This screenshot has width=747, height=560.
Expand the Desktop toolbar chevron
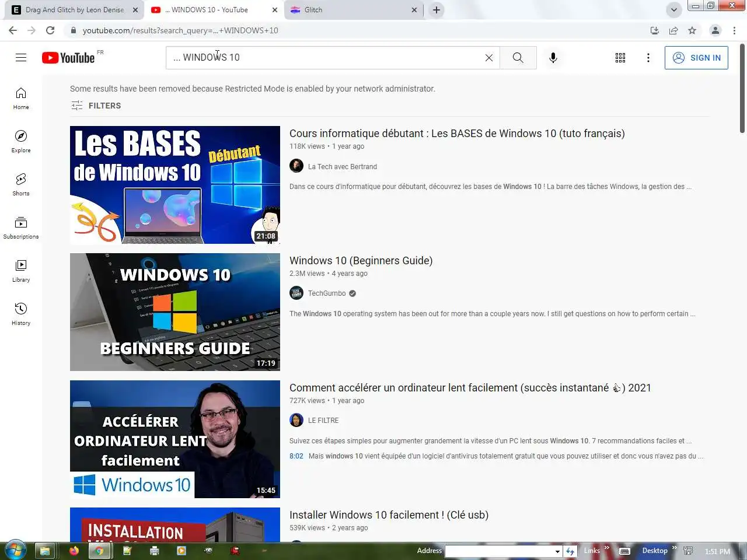point(674,548)
